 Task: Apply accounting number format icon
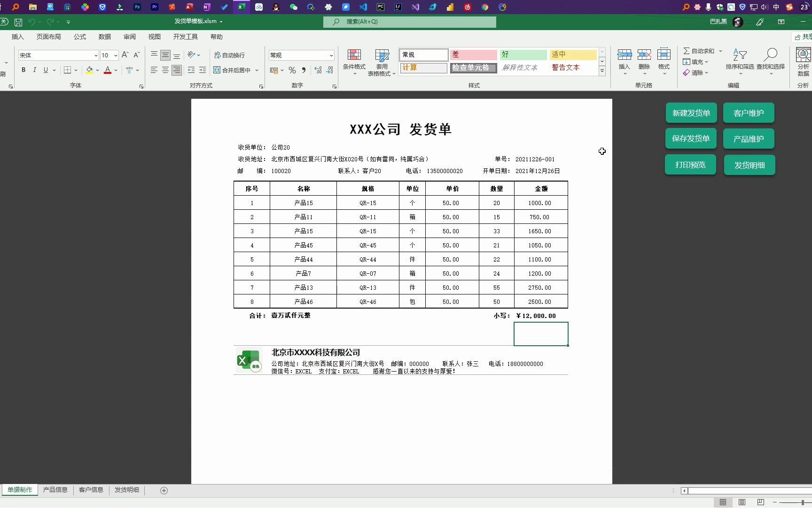(274, 70)
